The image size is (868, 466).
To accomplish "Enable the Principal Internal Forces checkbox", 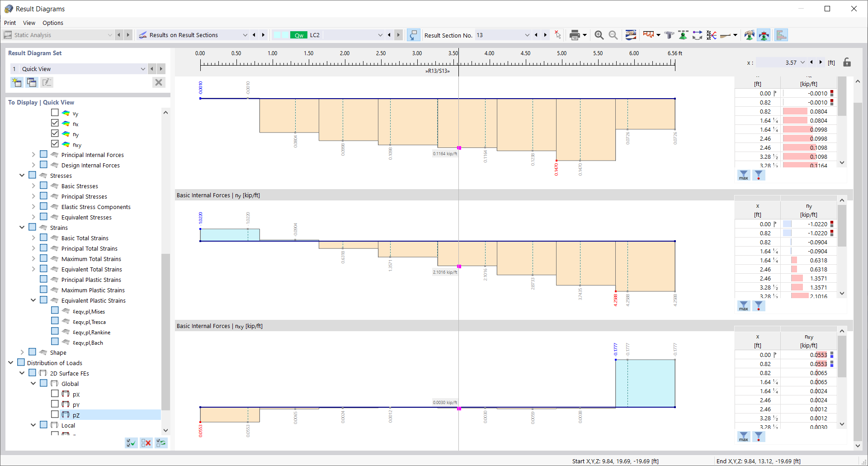I will (43, 154).
